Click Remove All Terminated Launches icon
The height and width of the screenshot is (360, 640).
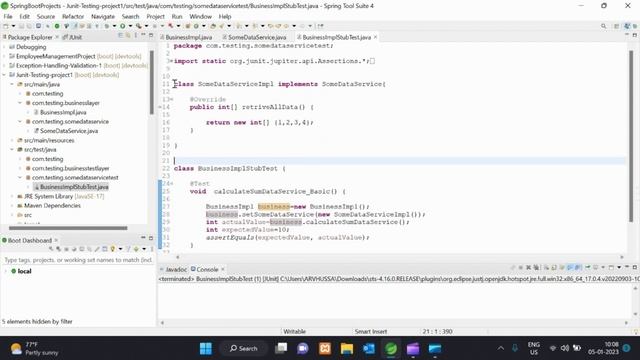[536, 268]
